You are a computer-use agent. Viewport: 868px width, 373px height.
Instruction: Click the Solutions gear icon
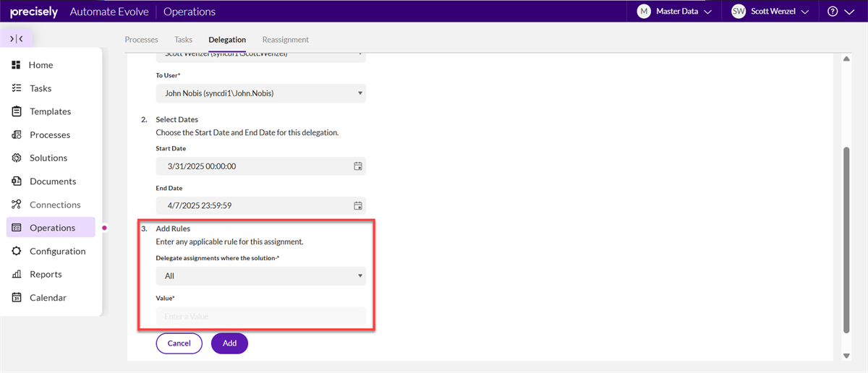point(17,158)
